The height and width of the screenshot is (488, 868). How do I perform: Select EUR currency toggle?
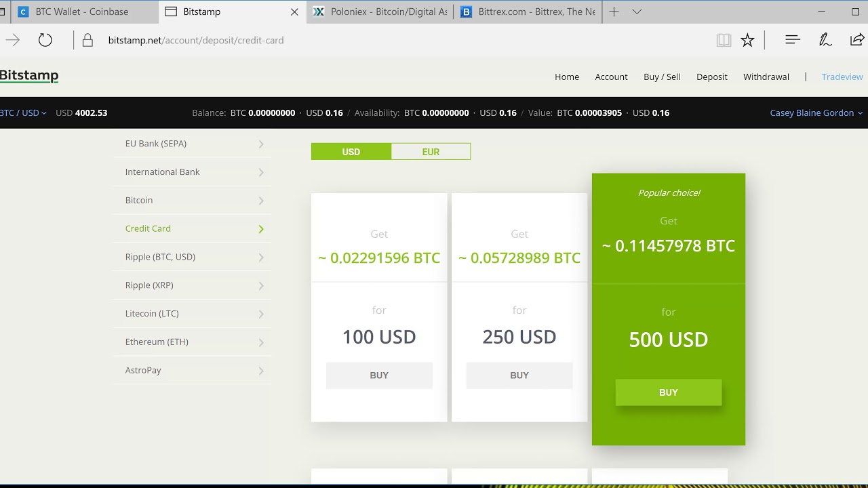pyautogui.click(x=431, y=152)
